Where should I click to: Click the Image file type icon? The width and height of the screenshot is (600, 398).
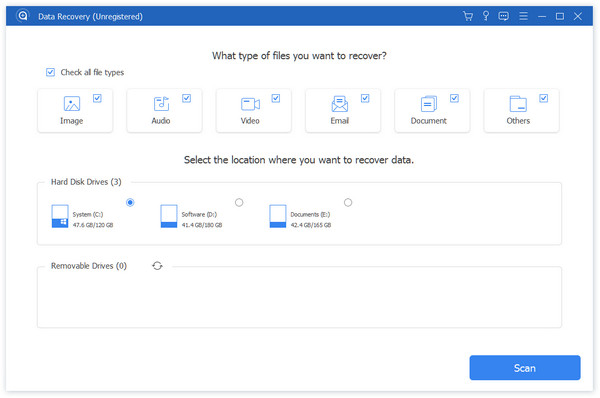point(72,104)
